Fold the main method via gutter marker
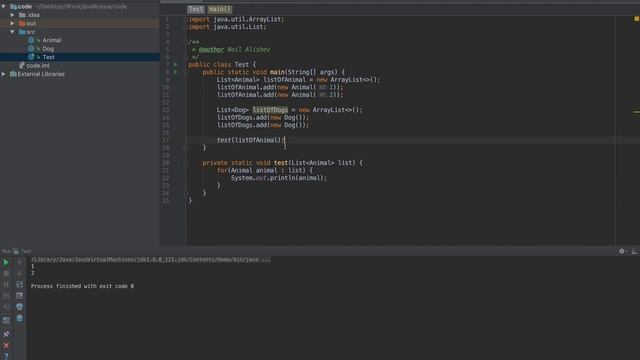The width and height of the screenshot is (640, 360). (x=186, y=72)
